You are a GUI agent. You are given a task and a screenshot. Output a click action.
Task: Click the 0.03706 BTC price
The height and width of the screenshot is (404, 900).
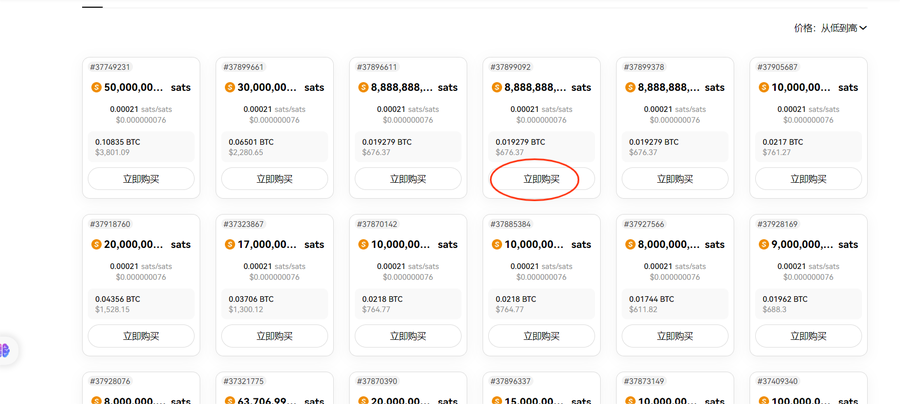click(x=251, y=299)
